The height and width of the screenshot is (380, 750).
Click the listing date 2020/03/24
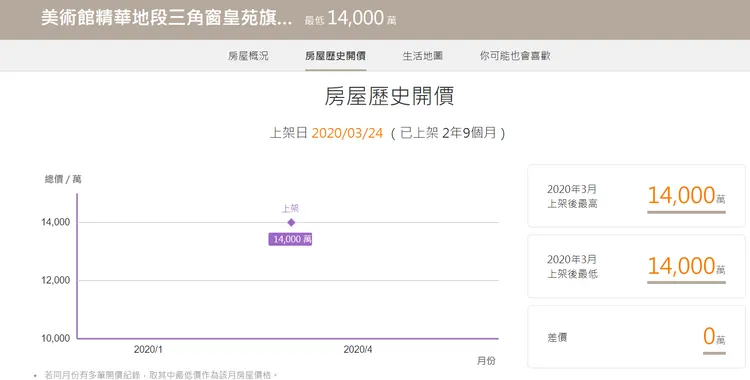(347, 133)
